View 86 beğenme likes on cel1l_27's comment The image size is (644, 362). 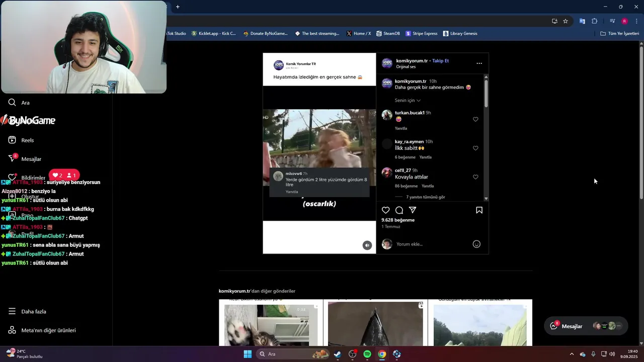tap(407, 186)
